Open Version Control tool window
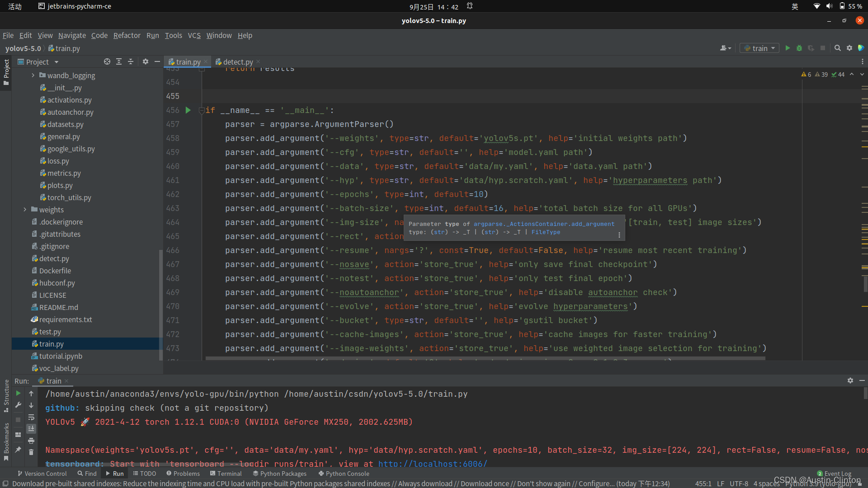 pyautogui.click(x=42, y=474)
